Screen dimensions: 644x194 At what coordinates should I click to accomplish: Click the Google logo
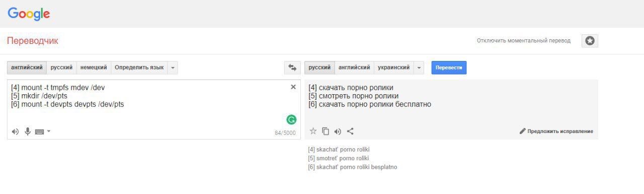[x=29, y=14]
